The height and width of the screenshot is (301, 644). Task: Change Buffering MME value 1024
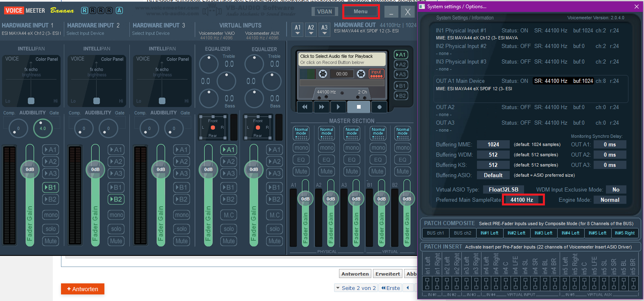point(493,144)
